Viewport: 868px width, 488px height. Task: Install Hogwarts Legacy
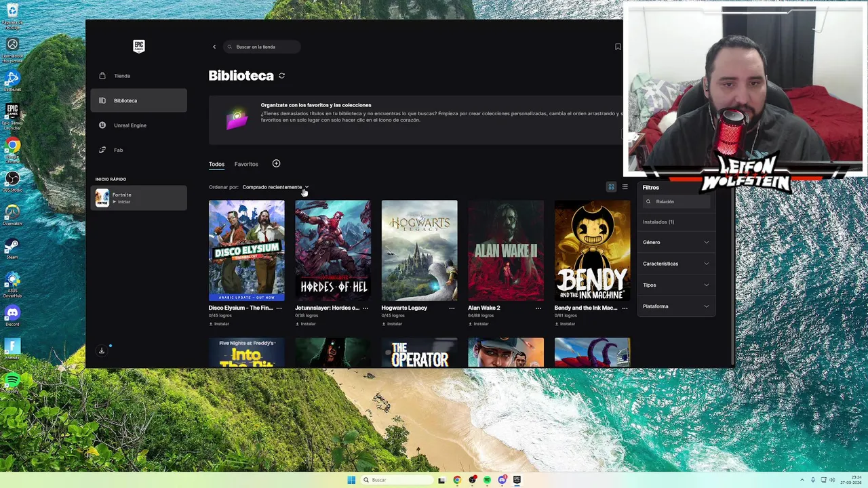click(392, 324)
